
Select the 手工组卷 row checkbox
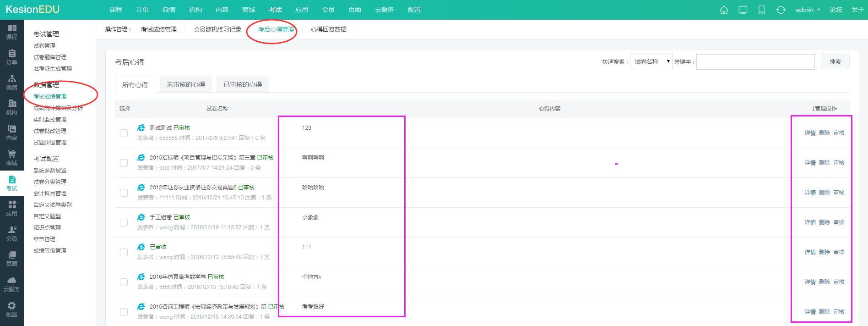click(x=124, y=222)
